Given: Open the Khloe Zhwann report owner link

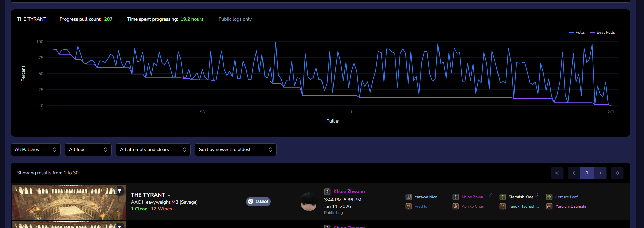Looking at the screenshot, I should [x=349, y=192].
